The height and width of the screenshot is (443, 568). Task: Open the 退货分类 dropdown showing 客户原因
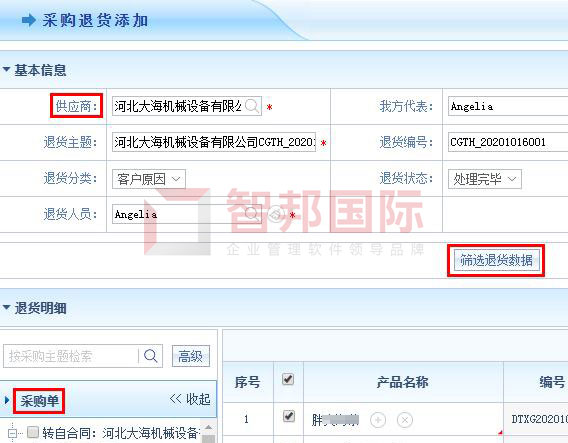(x=149, y=179)
